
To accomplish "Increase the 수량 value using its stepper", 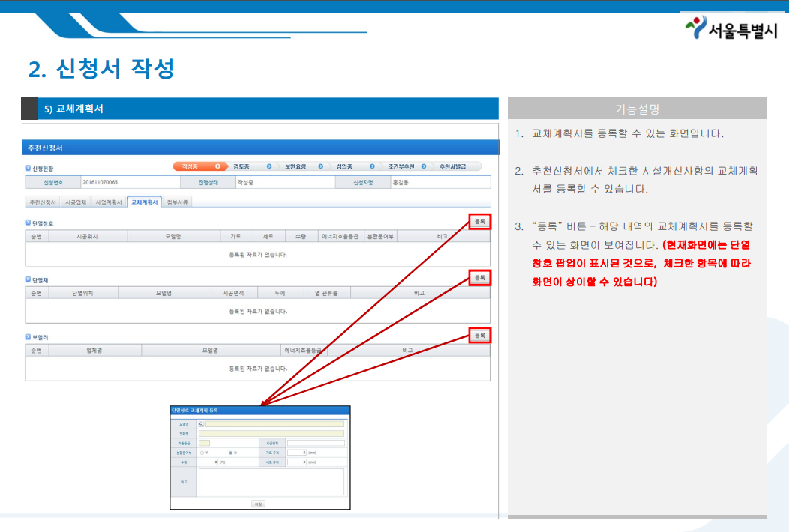I will click(x=215, y=462).
